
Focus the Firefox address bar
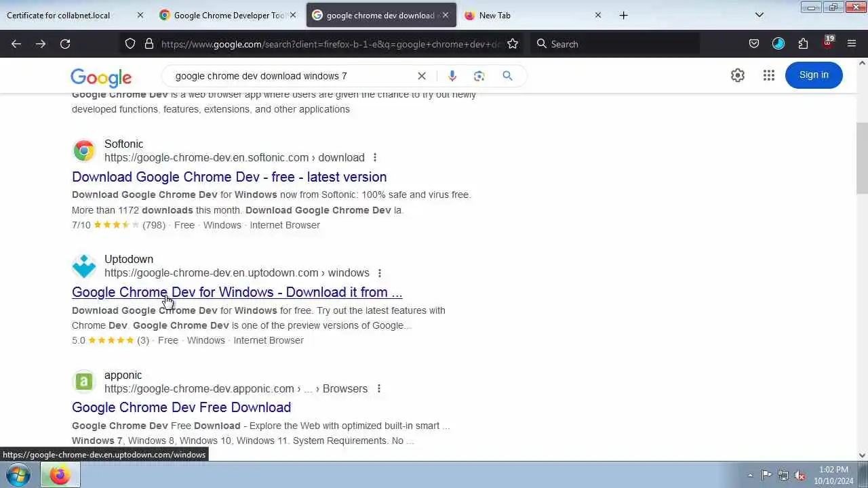click(x=331, y=44)
